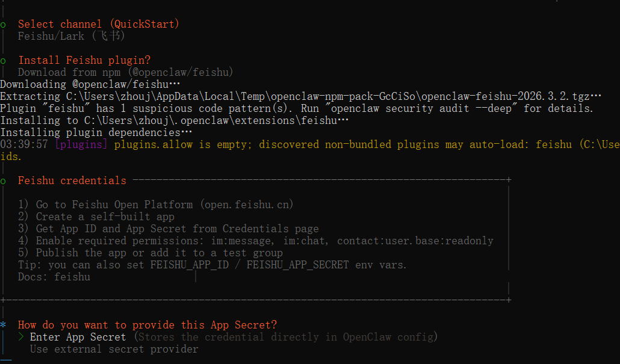Click the Docs: feishu reference
The width and height of the screenshot is (620, 364).
pos(54,277)
